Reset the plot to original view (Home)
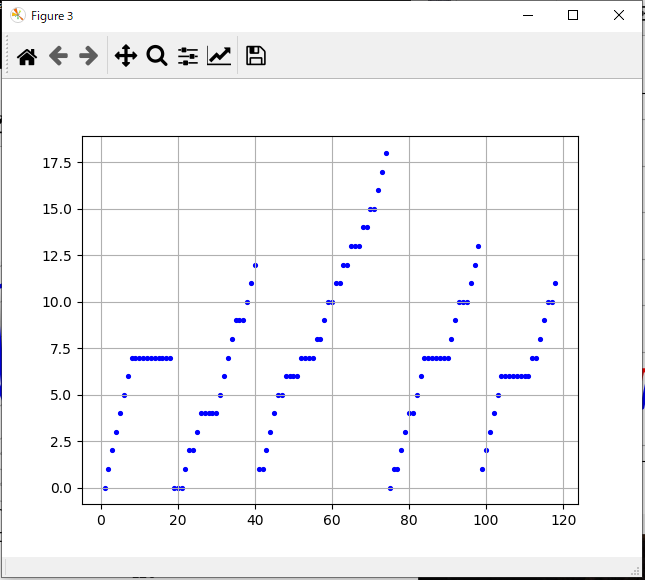Screen dimensions: 645x580 (27, 56)
